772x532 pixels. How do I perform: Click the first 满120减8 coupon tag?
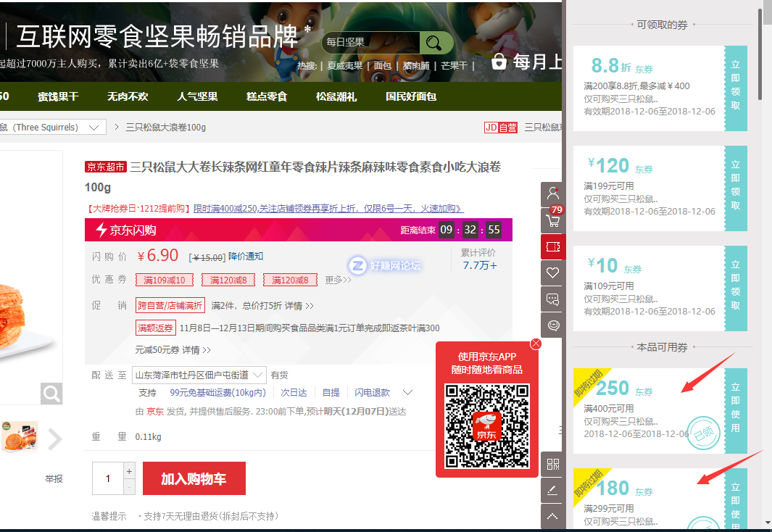[x=228, y=280]
